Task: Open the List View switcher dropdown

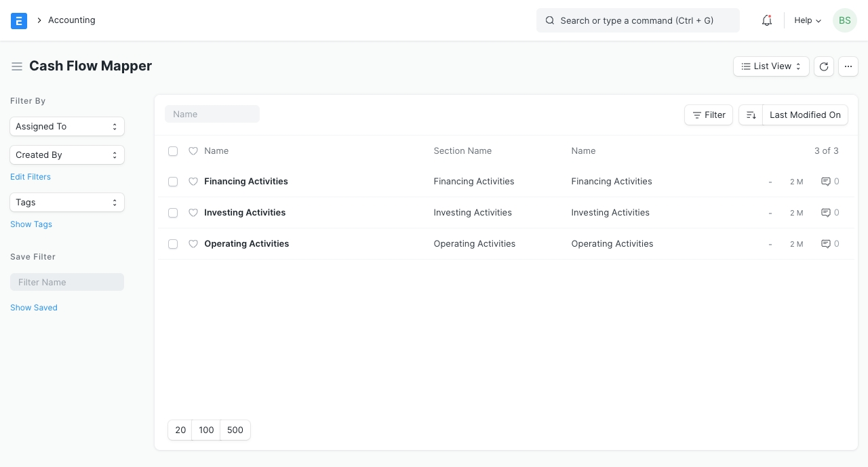Action: coord(771,66)
